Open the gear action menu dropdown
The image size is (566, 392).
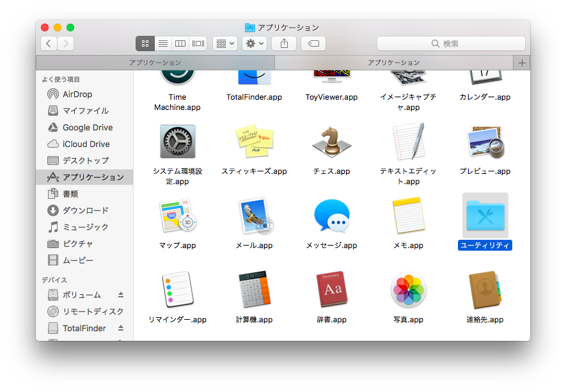tap(255, 43)
